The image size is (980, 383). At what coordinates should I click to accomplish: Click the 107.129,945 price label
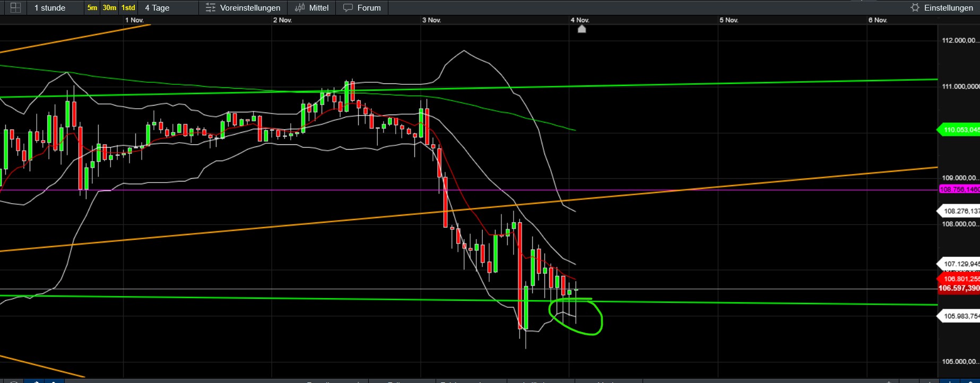coord(959,264)
